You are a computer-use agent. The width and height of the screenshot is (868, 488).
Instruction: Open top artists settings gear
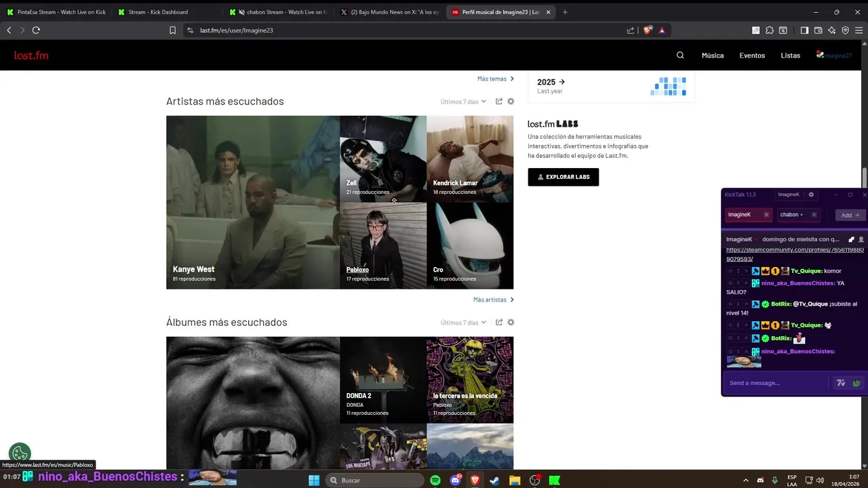click(511, 102)
